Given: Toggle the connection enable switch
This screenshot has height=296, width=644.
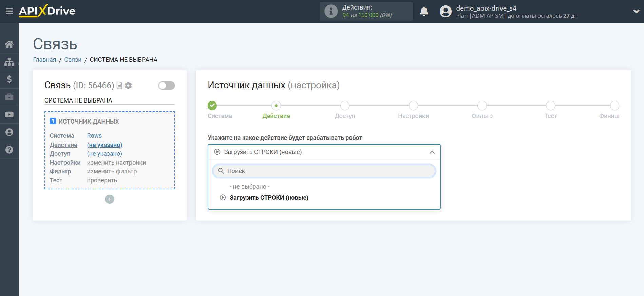Looking at the screenshot, I should coord(166,86).
